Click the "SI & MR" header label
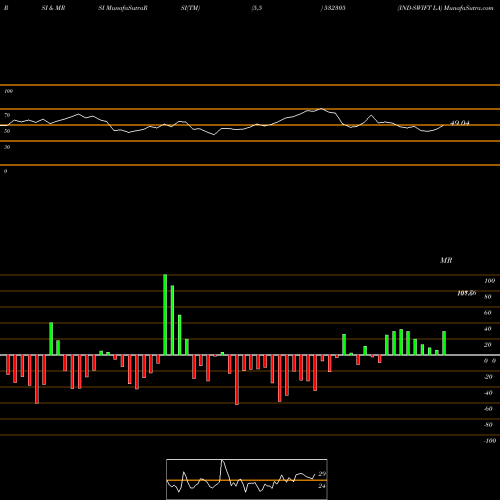500x500 pixels. pyautogui.click(x=53, y=8)
